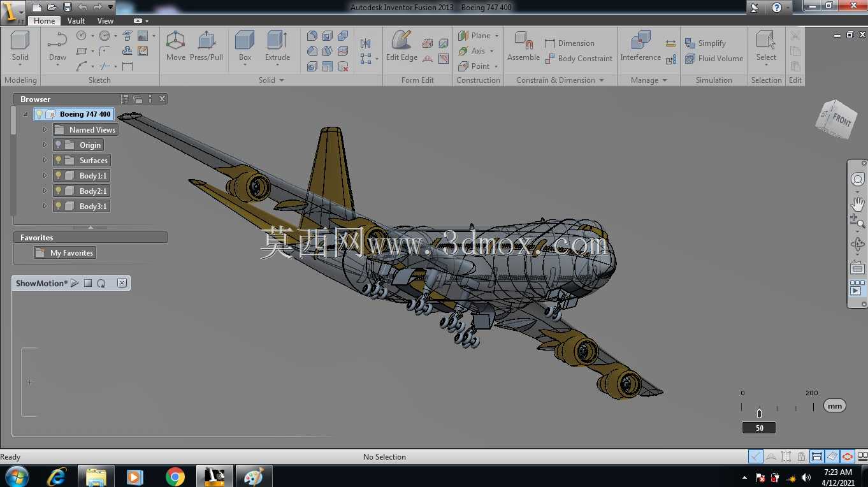This screenshot has width=868, height=487.
Task: Click the Zoom magnifier in navigation bar
Action: pos(858,221)
